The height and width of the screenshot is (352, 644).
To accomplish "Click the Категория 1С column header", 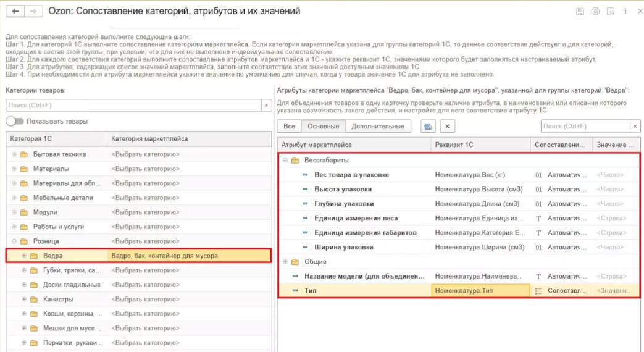I will pos(57,139).
